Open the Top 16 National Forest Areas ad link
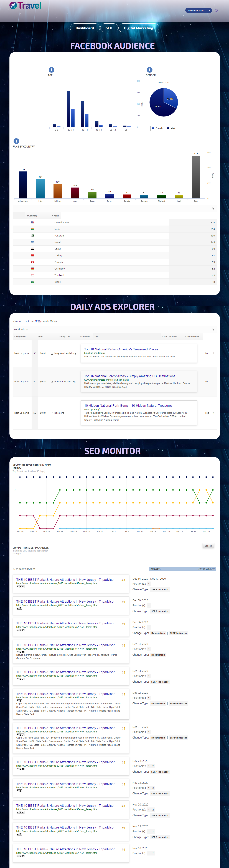Screen dimensions: 229x868 [129, 376]
